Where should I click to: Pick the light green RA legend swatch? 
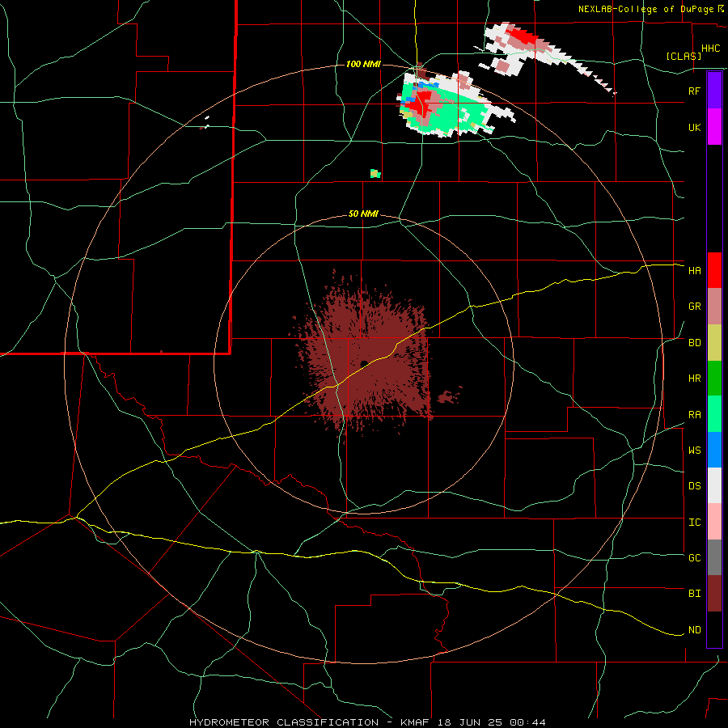714,414
